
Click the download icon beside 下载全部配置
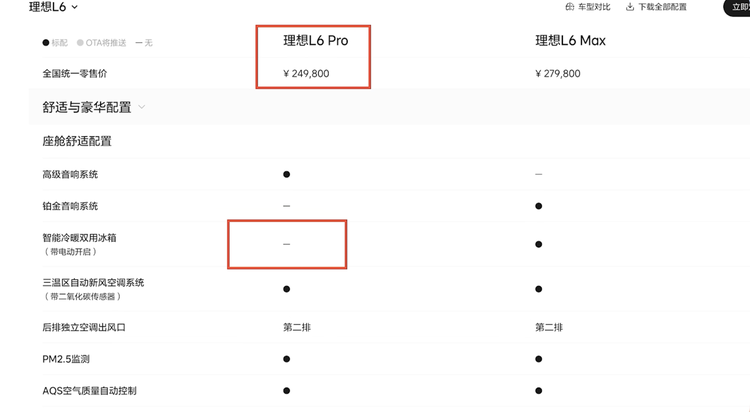click(630, 7)
